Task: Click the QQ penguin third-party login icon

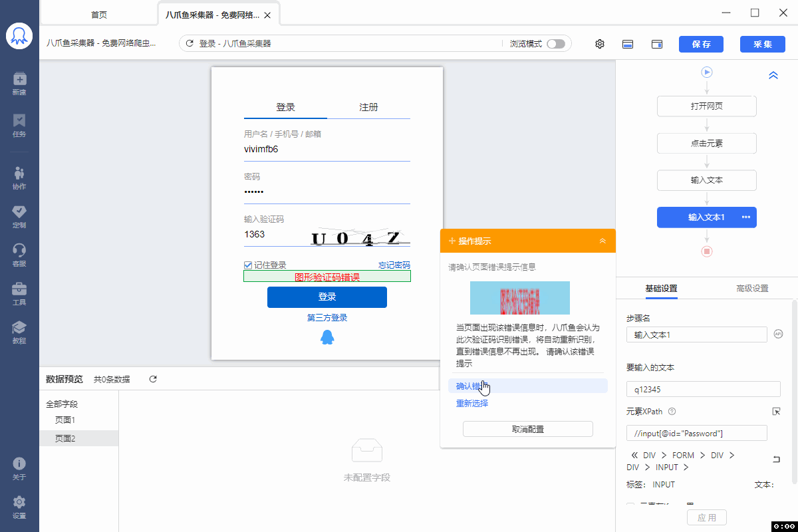Action: tap(327, 338)
